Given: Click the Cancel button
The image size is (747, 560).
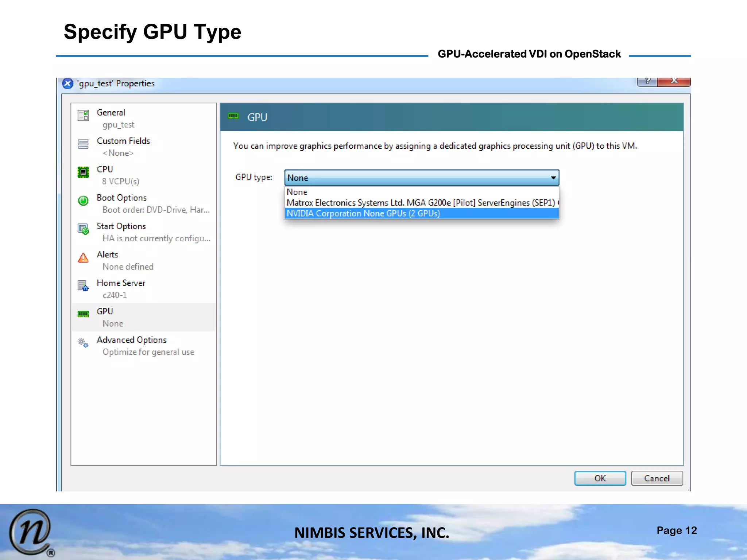Looking at the screenshot, I should [657, 478].
